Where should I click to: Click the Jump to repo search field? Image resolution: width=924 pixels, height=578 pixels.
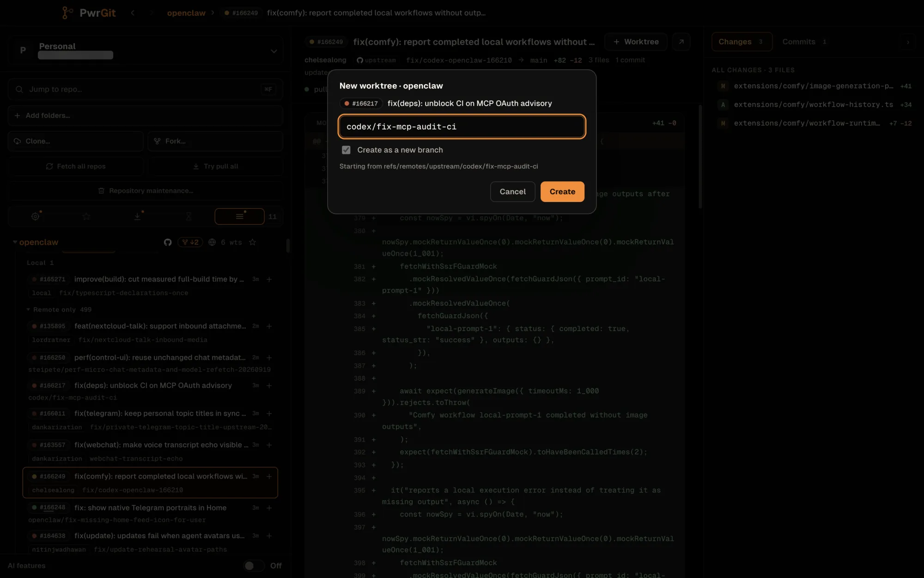point(146,89)
